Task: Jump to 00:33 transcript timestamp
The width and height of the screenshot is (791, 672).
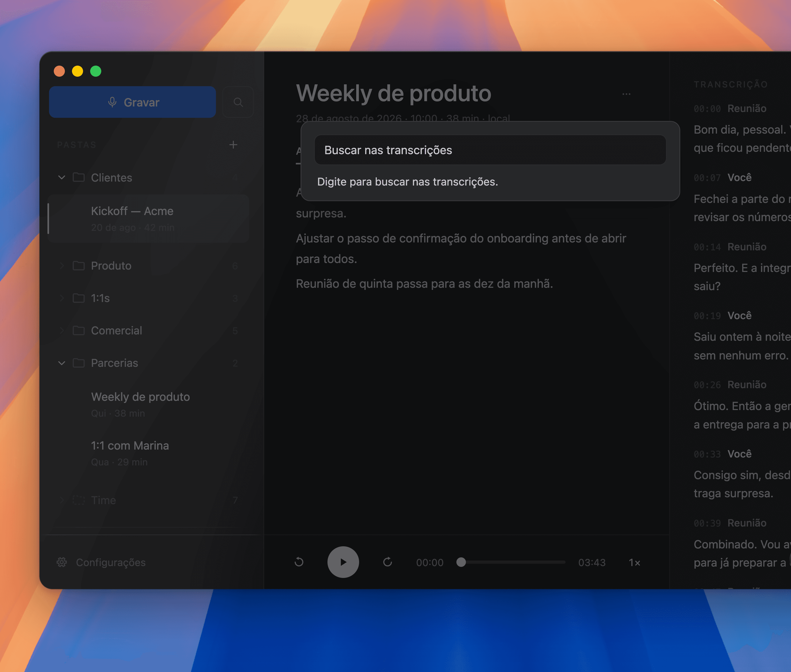Action: click(x=707, y=454)
